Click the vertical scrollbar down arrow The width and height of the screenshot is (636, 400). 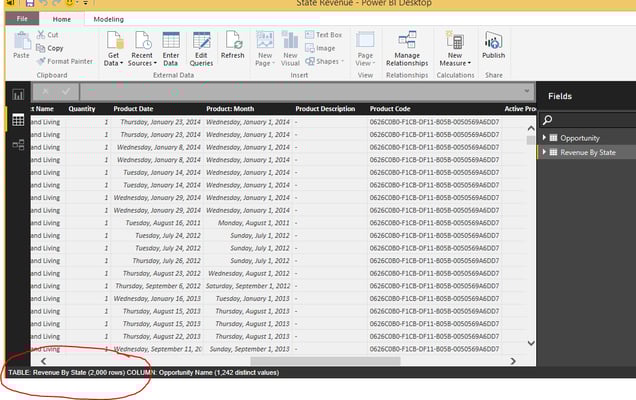[531, 343]
